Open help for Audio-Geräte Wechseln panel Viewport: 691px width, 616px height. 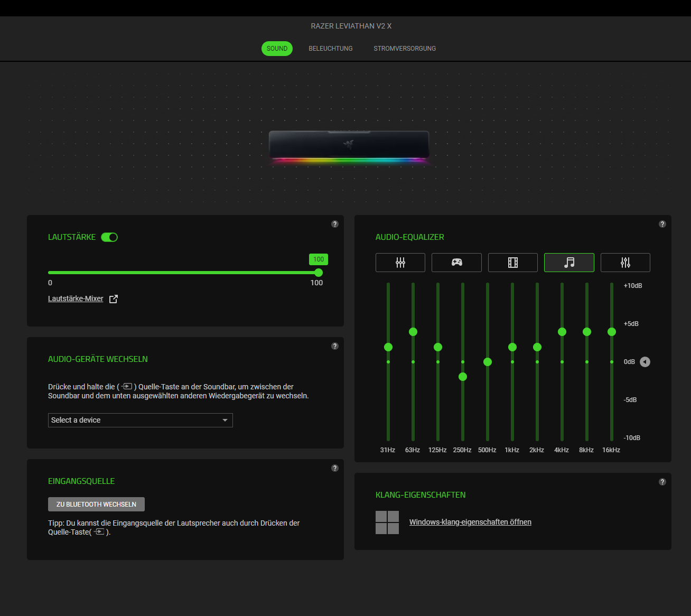coord(335,346)
